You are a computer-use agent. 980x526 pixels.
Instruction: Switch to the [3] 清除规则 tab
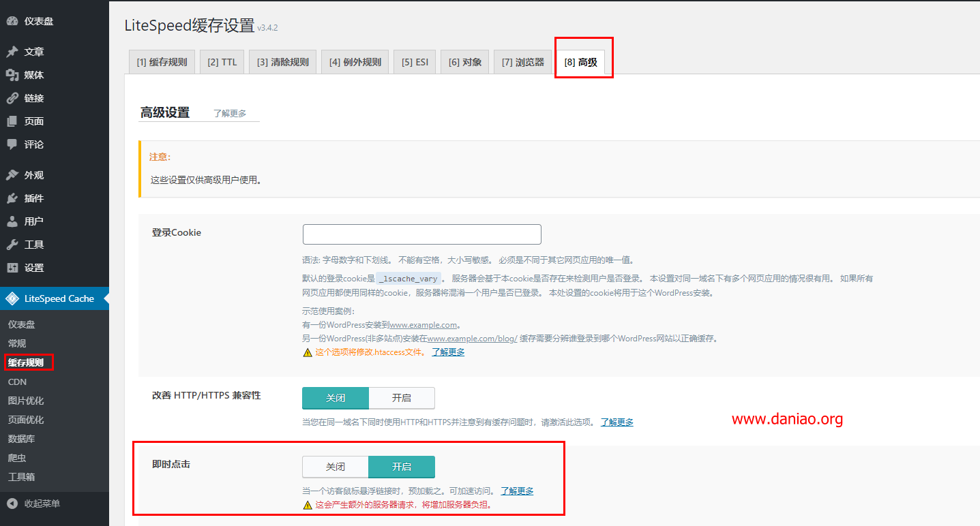283,62
